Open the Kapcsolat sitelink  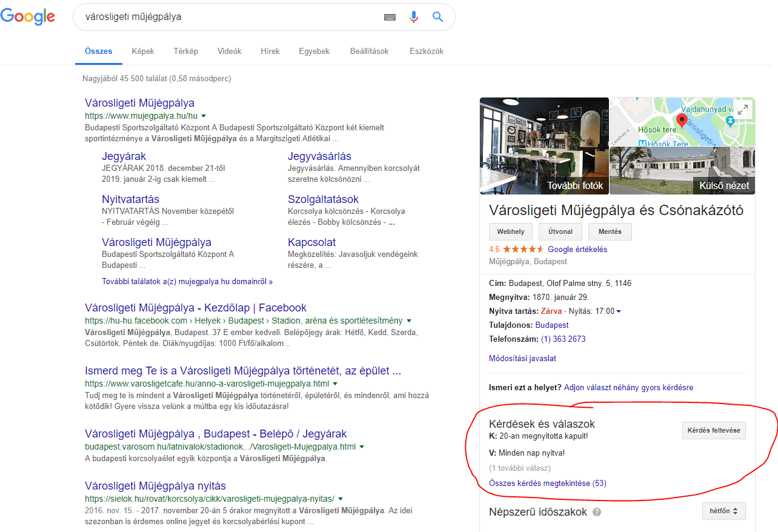pos(312,242)
